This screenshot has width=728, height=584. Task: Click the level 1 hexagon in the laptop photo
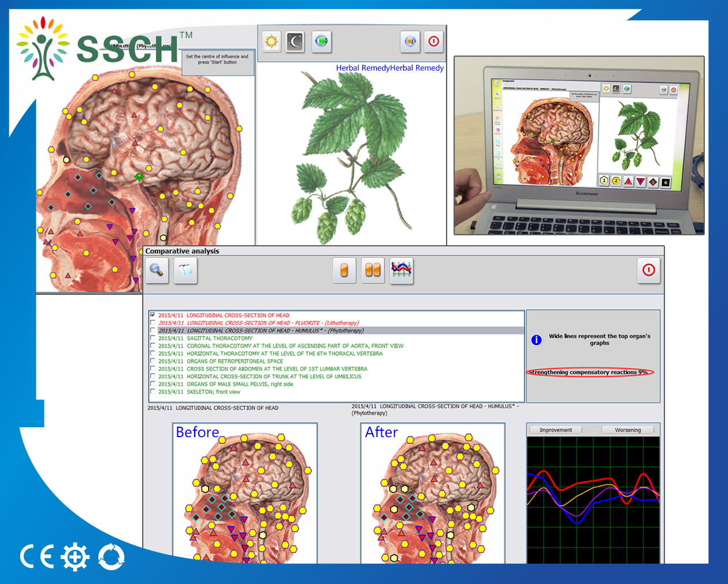pos(604,180)
